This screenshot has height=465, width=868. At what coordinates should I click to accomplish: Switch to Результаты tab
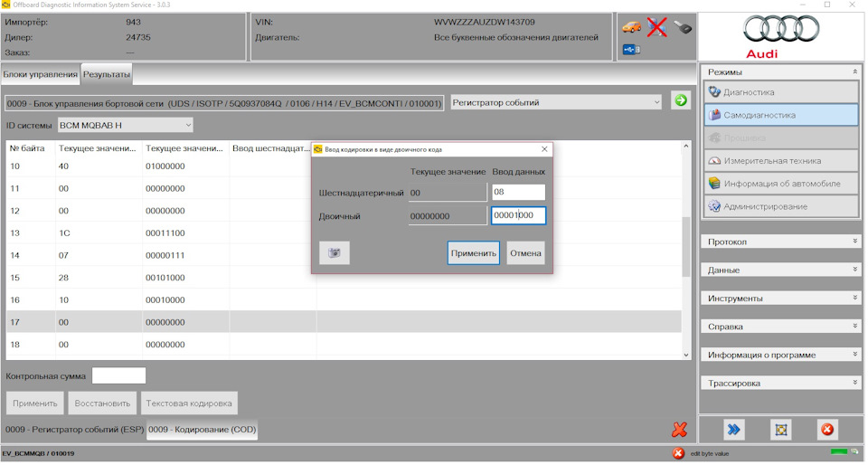pyautogui.click(x=107, y=74)
